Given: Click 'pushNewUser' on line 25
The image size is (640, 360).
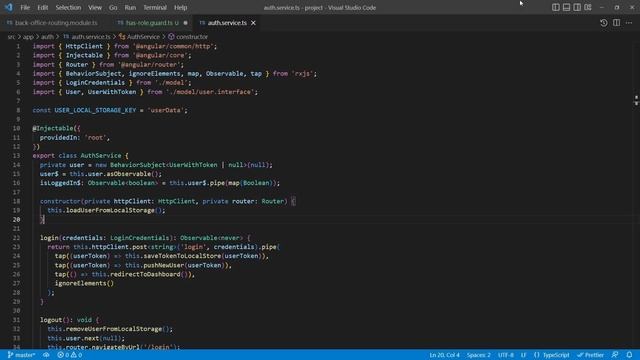Looking at the screenshot, I should 164,265.
